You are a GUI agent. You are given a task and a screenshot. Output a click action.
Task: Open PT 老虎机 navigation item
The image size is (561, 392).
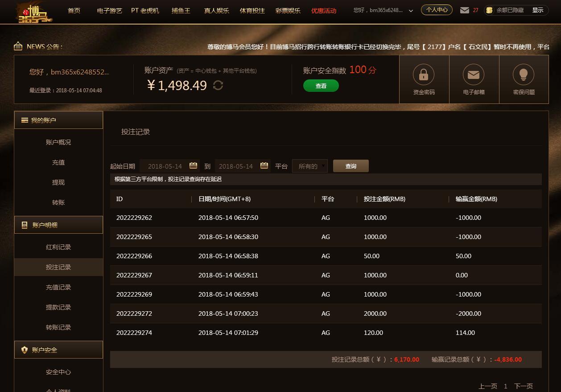(145, 10)
